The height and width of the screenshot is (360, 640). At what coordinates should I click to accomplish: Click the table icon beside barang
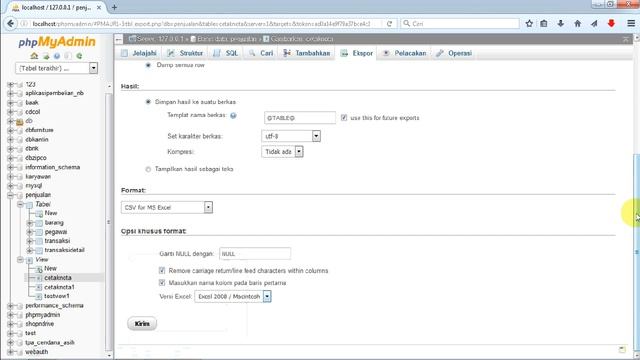39,223
